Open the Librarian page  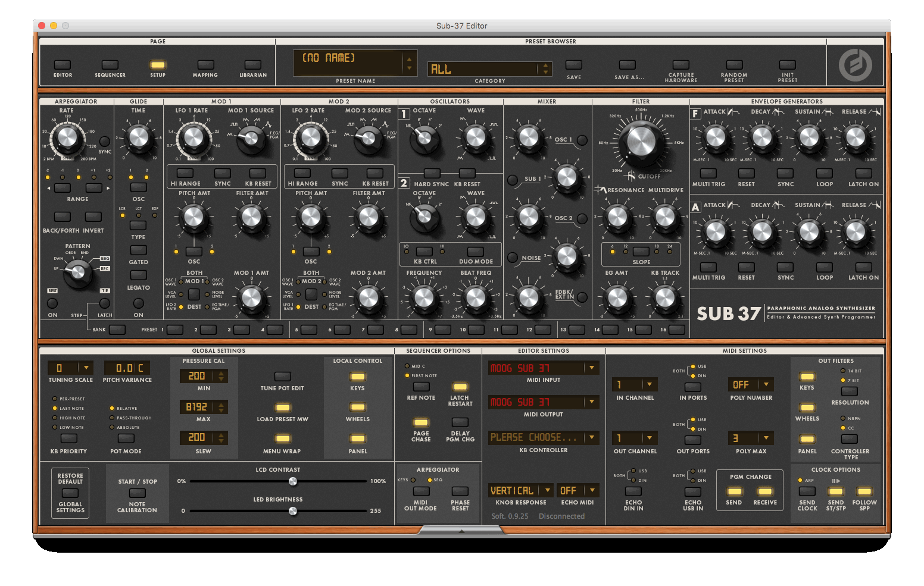[x=253, y=65]
